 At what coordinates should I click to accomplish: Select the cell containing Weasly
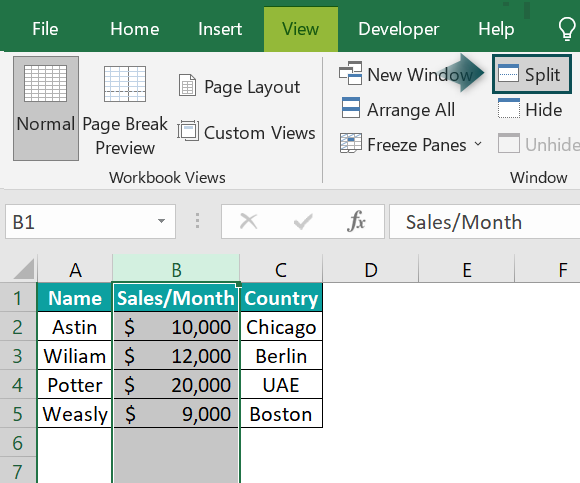pos(75,413)
